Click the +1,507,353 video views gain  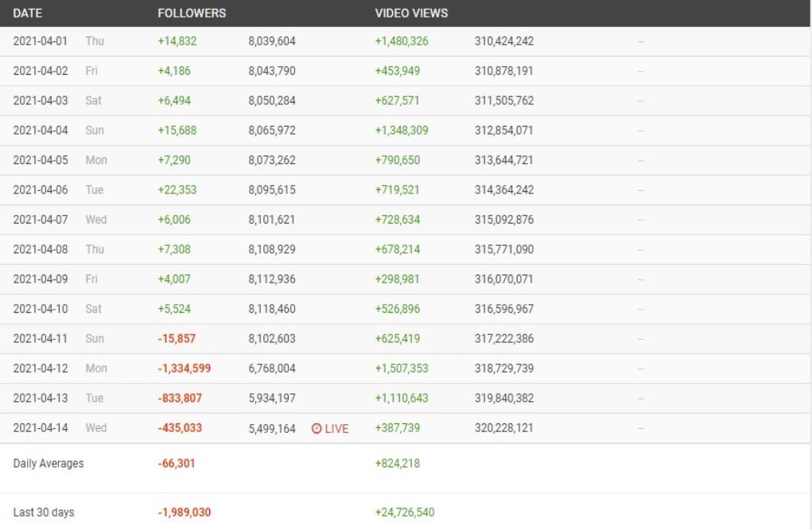click(402, 368)
